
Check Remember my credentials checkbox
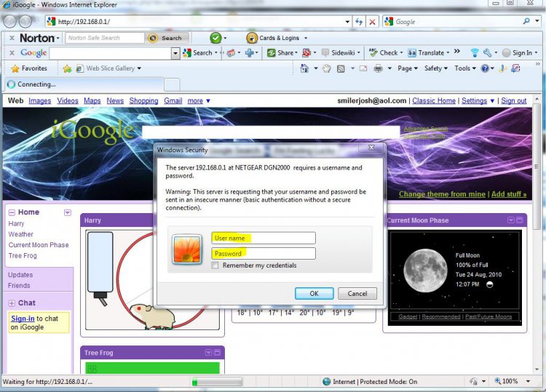click(215, 265)
